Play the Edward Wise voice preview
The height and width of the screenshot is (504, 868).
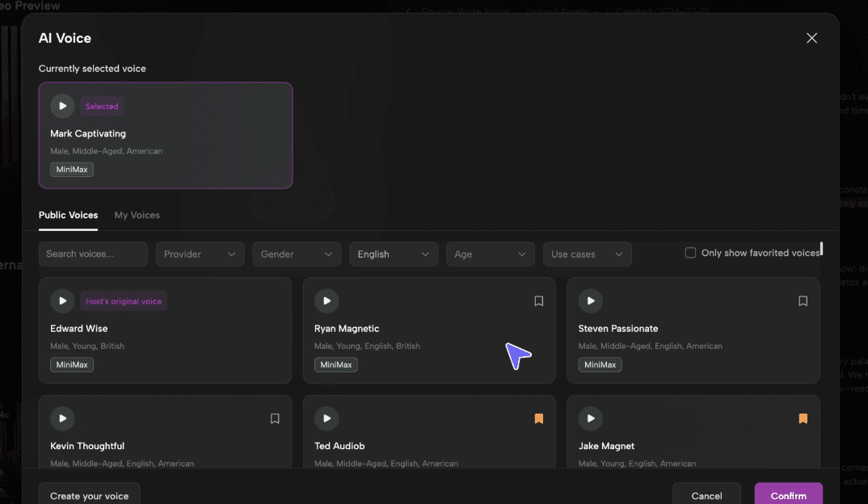(x=62, y=301)
